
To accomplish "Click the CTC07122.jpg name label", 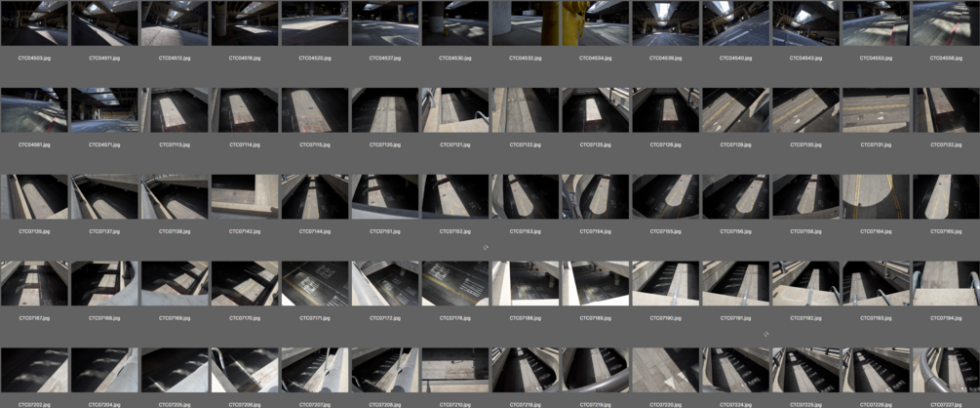I will click(525, 144).
